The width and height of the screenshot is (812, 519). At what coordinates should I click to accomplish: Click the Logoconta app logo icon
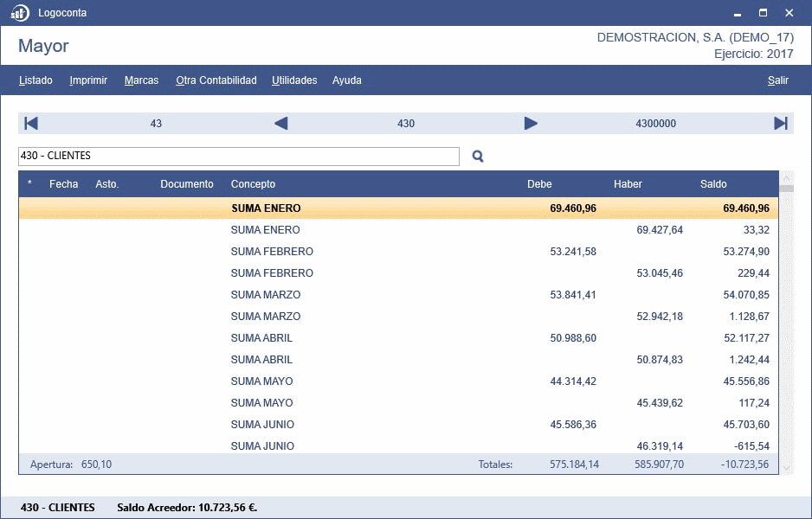coord(19,13)
